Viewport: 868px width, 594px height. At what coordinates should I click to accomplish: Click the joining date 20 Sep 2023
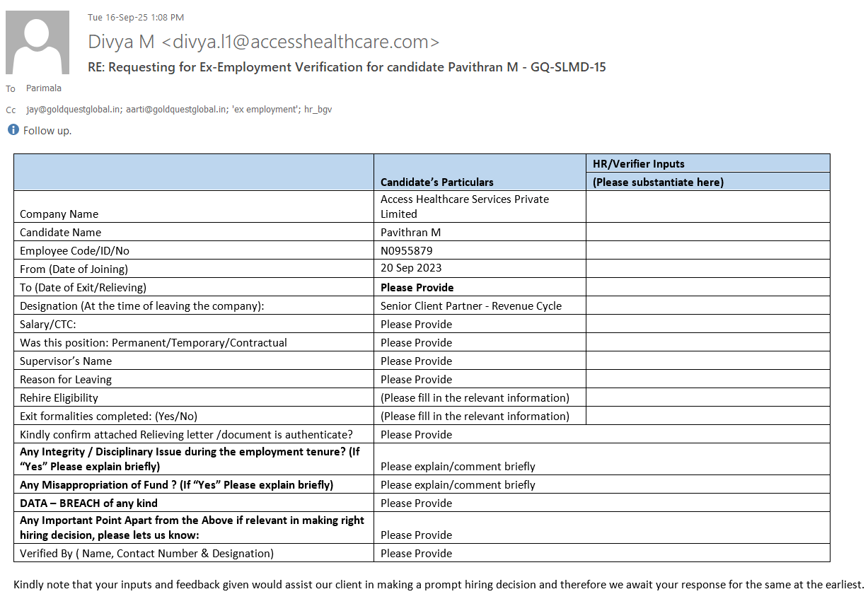pyautogui.click(x=411, y=267)
